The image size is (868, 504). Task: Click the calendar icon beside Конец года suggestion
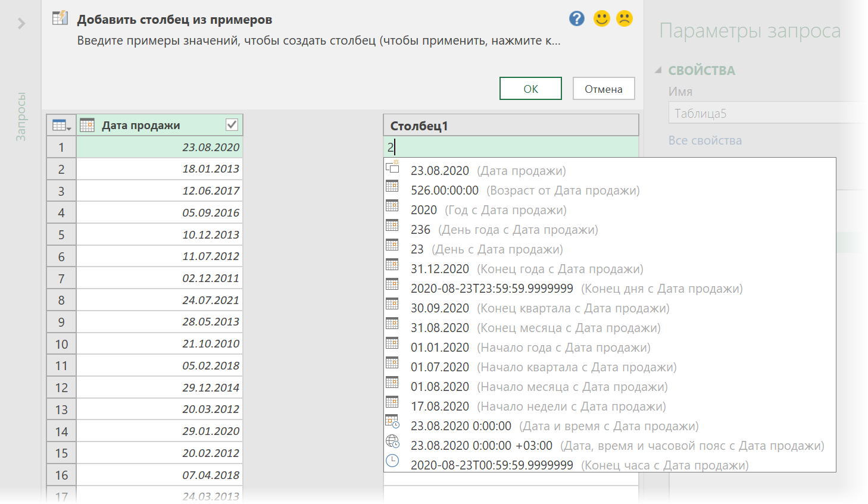392,264
